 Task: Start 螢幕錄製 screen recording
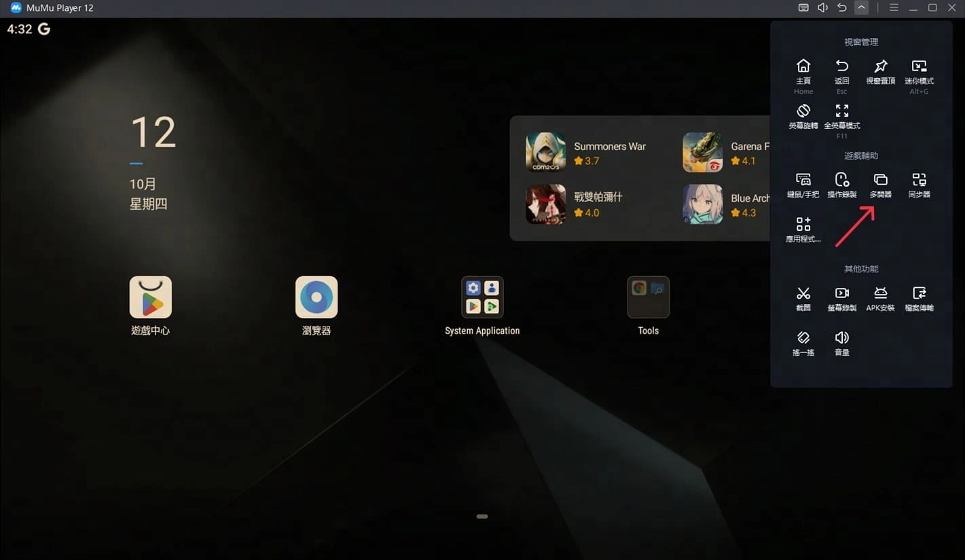841,297
